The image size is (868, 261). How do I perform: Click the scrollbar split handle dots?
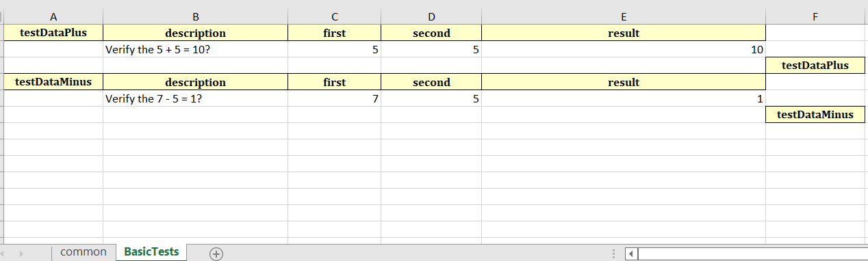pos(614,253)
